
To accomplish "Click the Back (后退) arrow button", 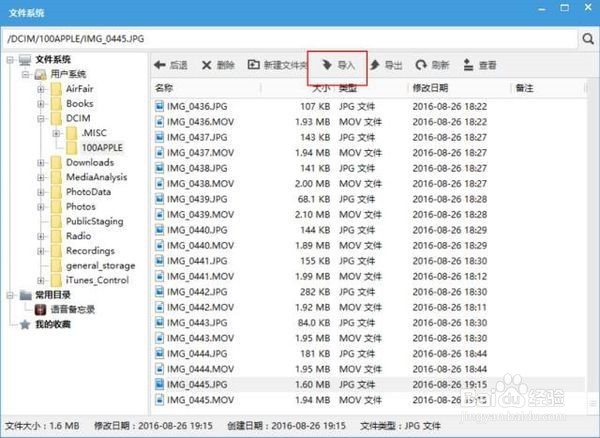I will click(170, 65).
